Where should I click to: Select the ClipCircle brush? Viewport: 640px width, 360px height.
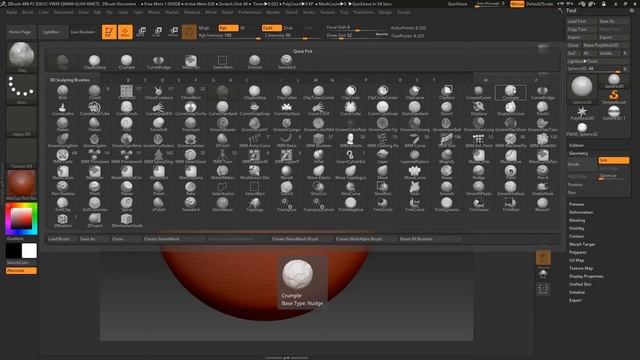[x=351, y=92]
